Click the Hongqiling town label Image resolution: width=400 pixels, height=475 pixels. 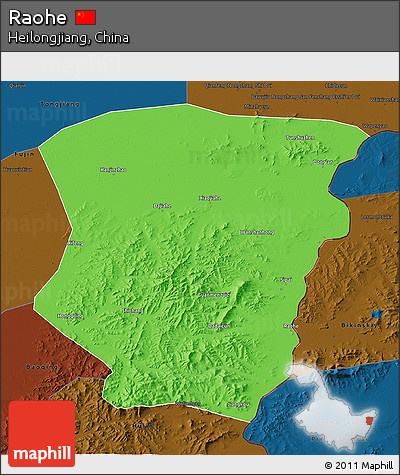coord(70,316)
